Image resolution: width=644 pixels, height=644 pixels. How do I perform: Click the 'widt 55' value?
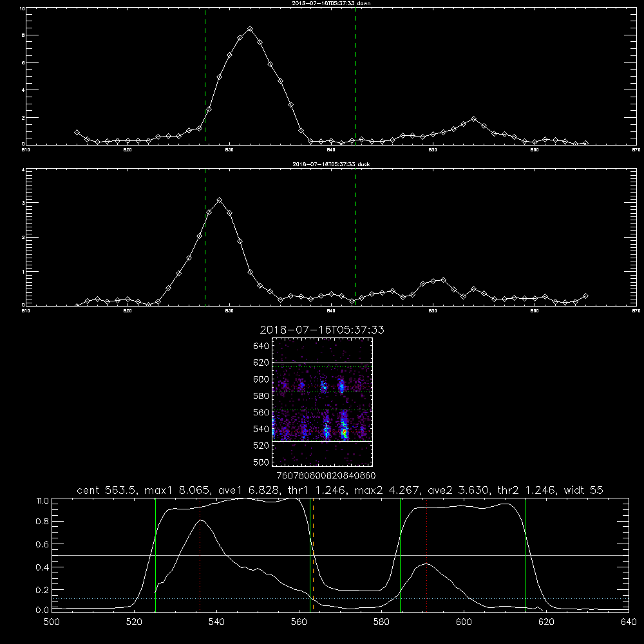point(583,490)
